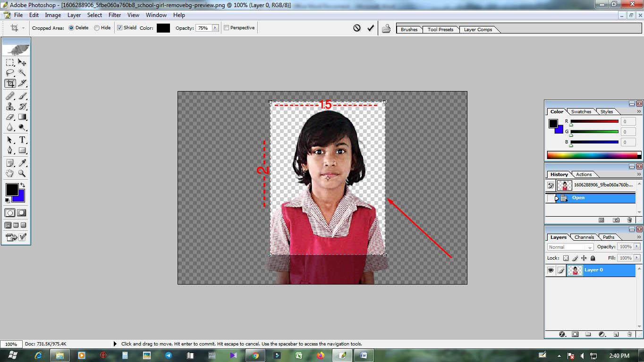The width and height of the screenshot is (644, 362).
Task: Select the Blur tool
Action: (x=10, y=127)
